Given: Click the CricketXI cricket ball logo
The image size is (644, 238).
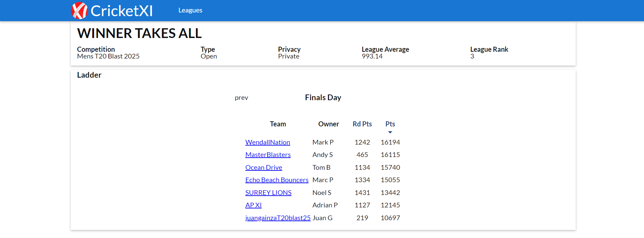Looking at the screenshot, I should [79, 10].
